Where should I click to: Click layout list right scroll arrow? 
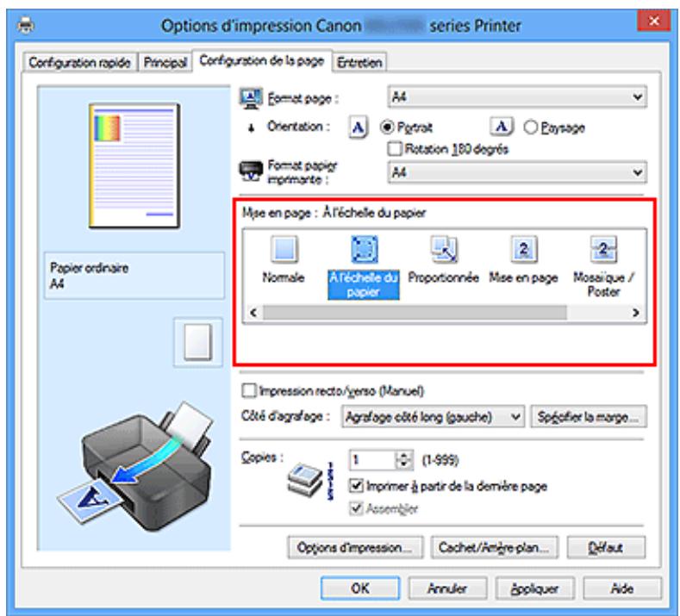[x=636, y=313]
